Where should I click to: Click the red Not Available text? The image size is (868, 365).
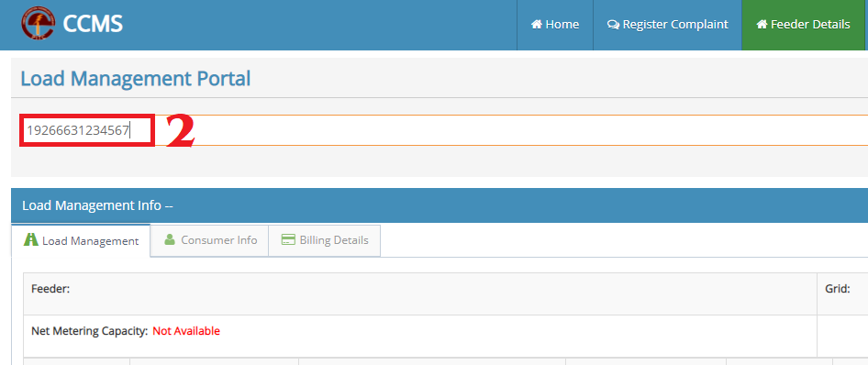[x=186, y=331]
